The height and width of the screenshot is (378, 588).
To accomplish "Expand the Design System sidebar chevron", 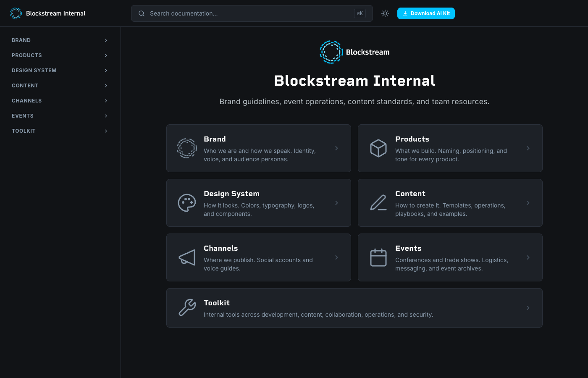I will point(106,71).
